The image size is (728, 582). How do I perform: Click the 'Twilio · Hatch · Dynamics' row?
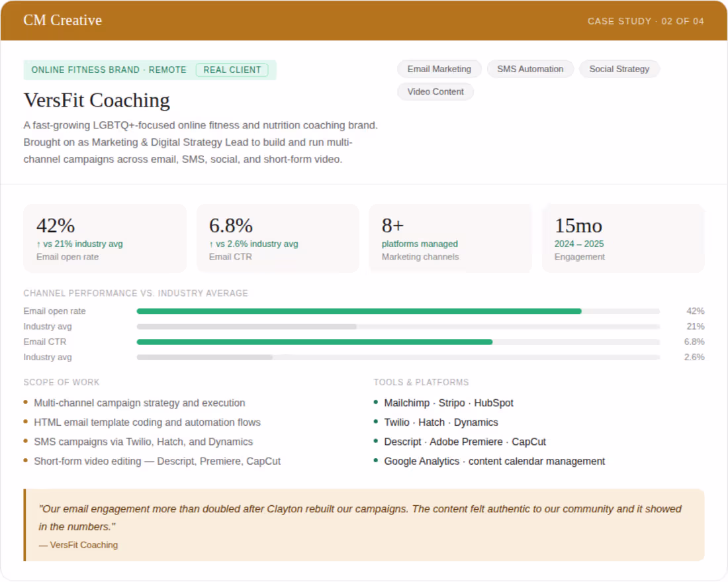point(441,422)
